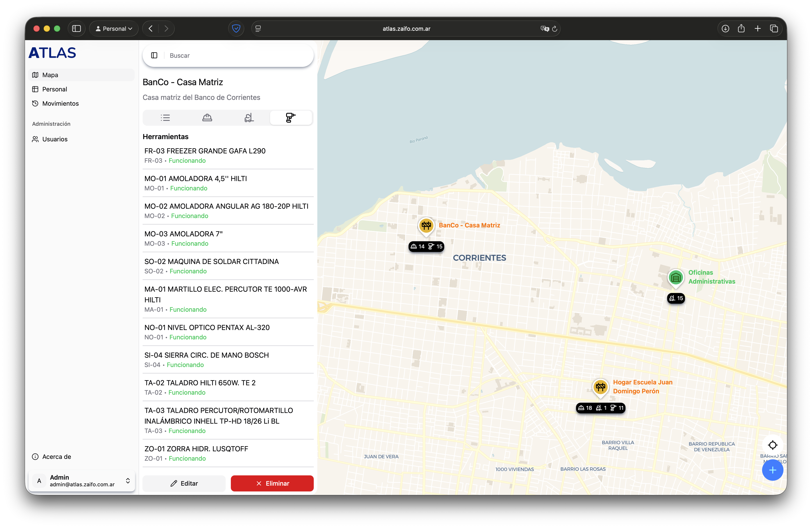Toggle the Safari sidebar button
The image size is (812, 528).
pyautogui.click(x=76, y=29)
